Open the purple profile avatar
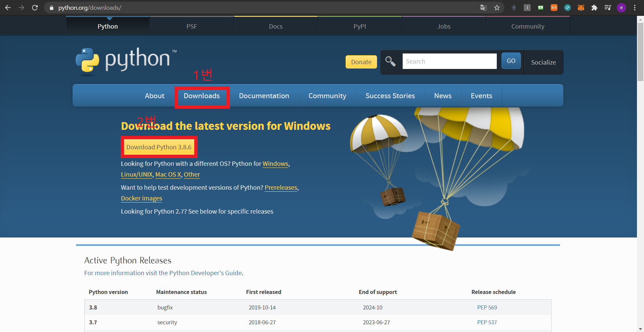This screenshot has height=332, width=644. coord(621,7)
